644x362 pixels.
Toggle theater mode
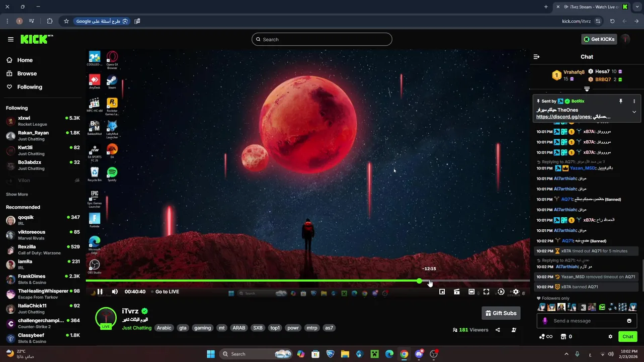tap(471, 292)
